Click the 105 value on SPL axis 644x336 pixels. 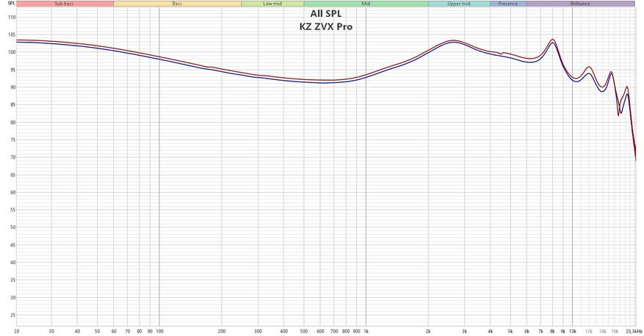[x=12, y=35]
